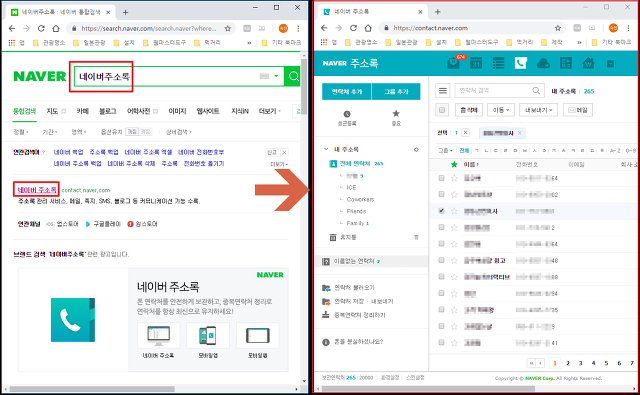Check the first contact row ending in 64
This screenshot has height=395, width=640.
(441, 178)
